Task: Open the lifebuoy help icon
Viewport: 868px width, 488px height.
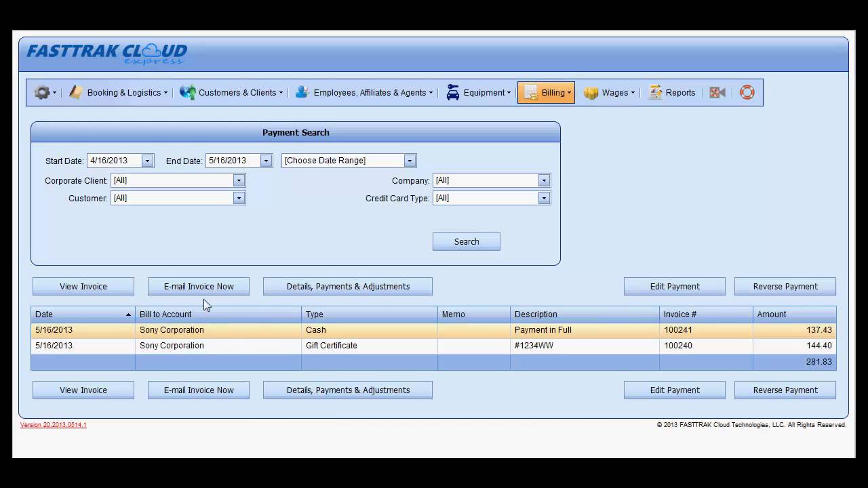Action: (747, 93)
